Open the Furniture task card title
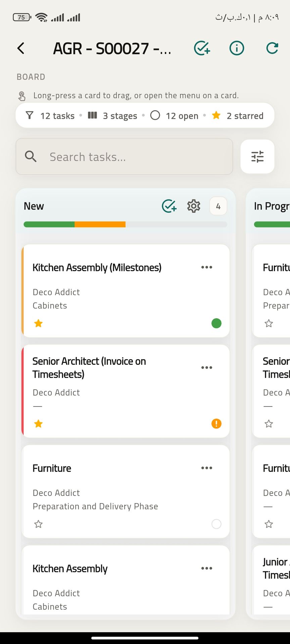The height and width of the screenshot is (644, 290). [52, 468]
